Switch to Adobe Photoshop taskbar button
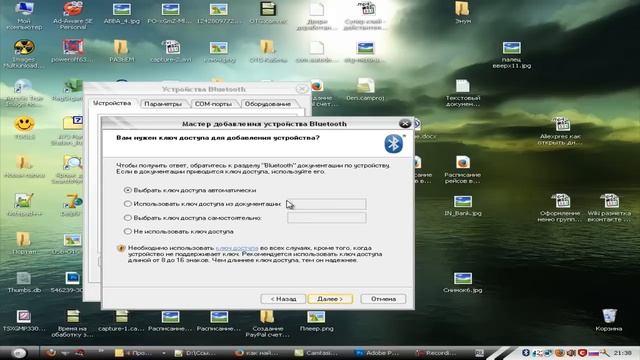This screenshot has height=360, width=640. click(377, 353)
